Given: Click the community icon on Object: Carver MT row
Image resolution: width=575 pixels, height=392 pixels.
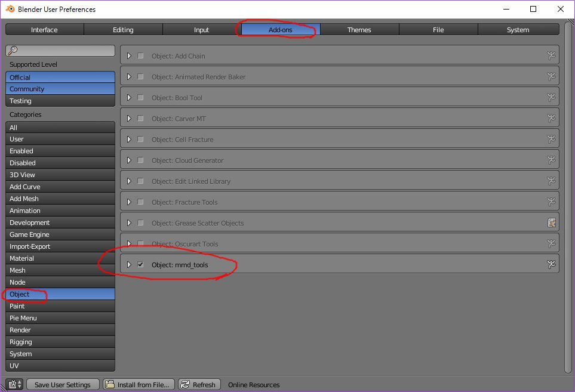Looking at the screenshot, I should (x=551, y=118).
